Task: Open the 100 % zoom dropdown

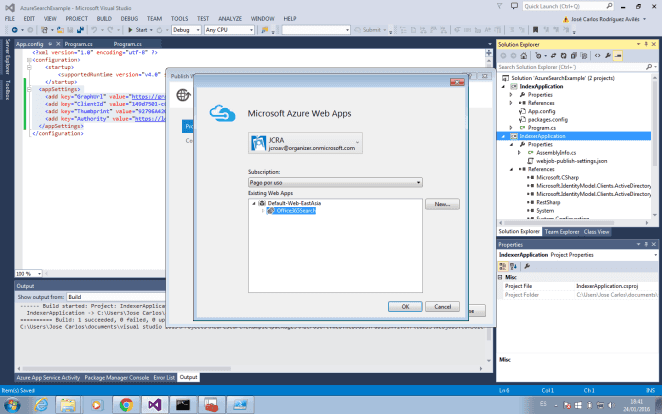Action: [29, 274]
